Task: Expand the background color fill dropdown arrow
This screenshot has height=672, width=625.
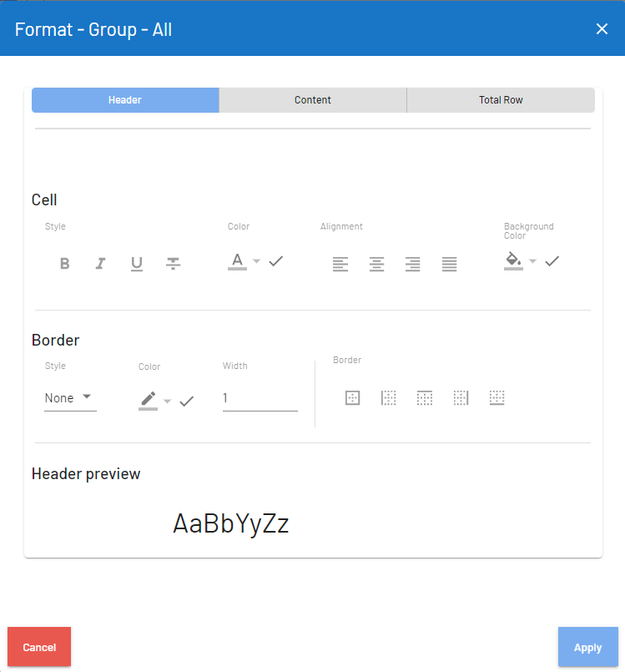Action: (x=532, y=261)
